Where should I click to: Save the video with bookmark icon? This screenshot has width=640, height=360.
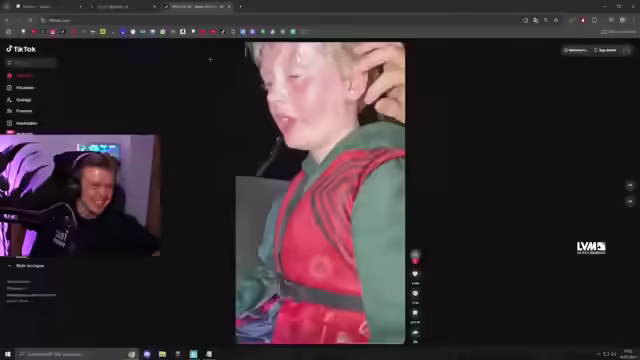tap(415, 313)
